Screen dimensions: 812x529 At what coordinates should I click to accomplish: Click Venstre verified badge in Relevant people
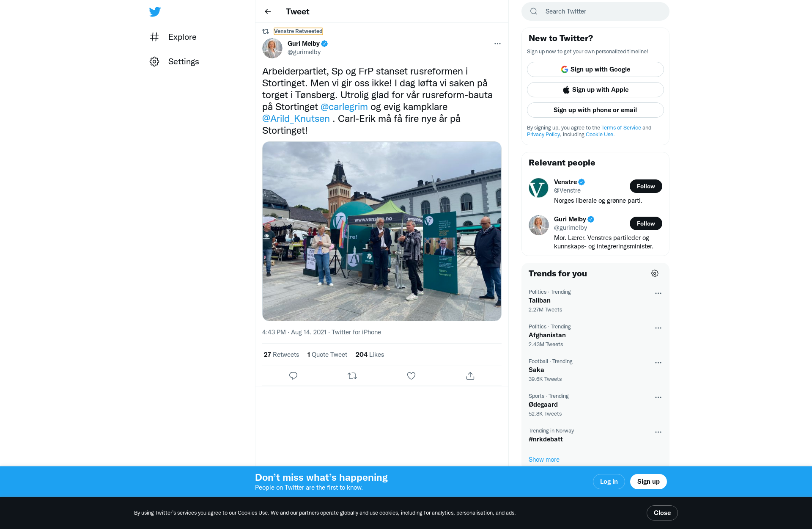(x=582, y=182)
